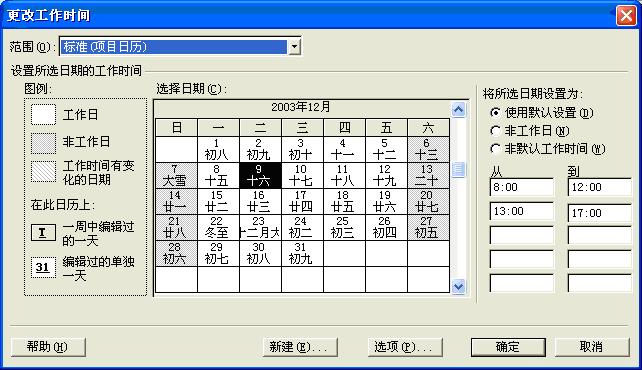Select December 18 廿五 cell

[x=345, y=201]
